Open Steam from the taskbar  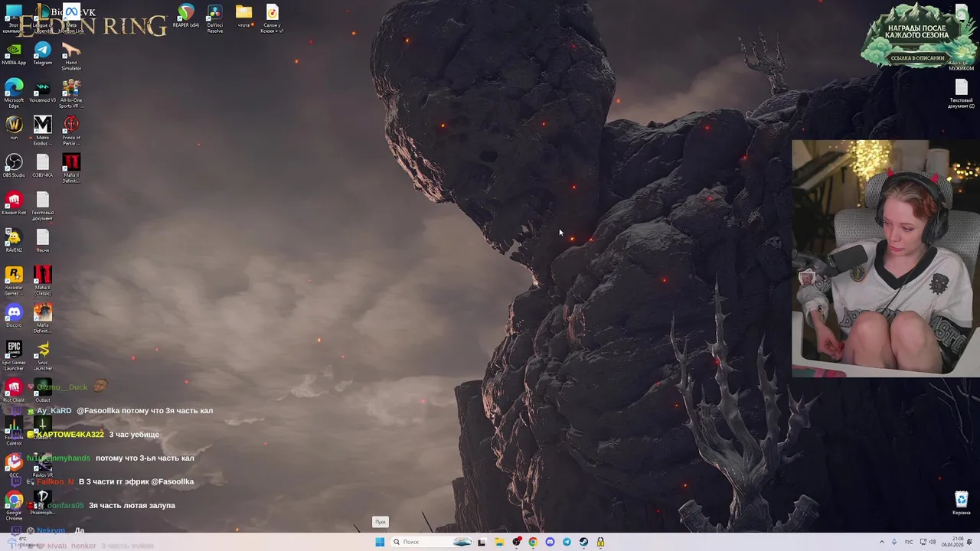(583, 542)
